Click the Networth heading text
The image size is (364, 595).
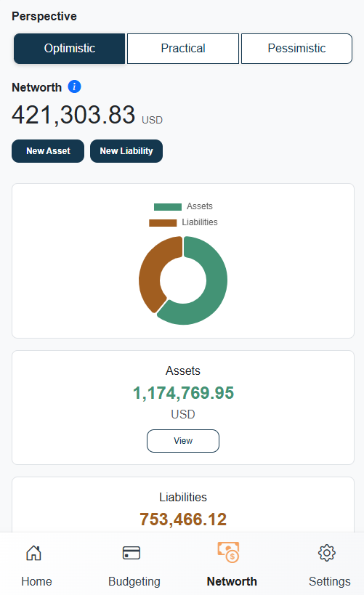[37, 87]
